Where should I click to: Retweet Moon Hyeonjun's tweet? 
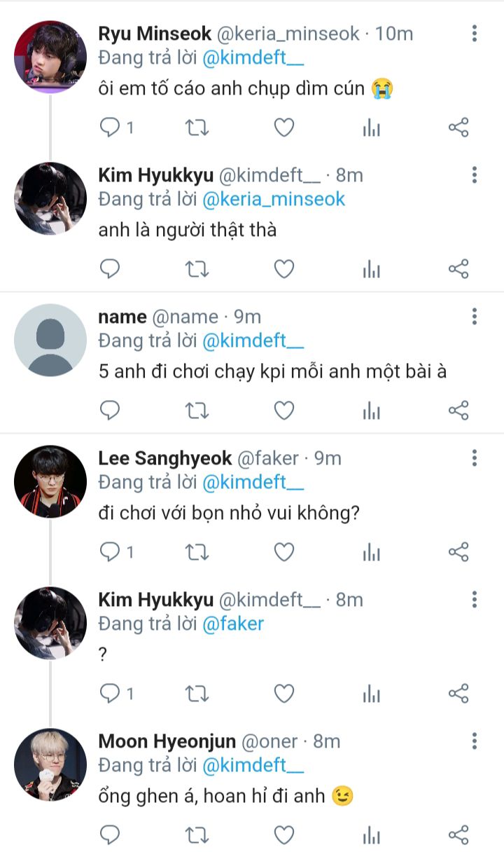[x=197, y=835]
